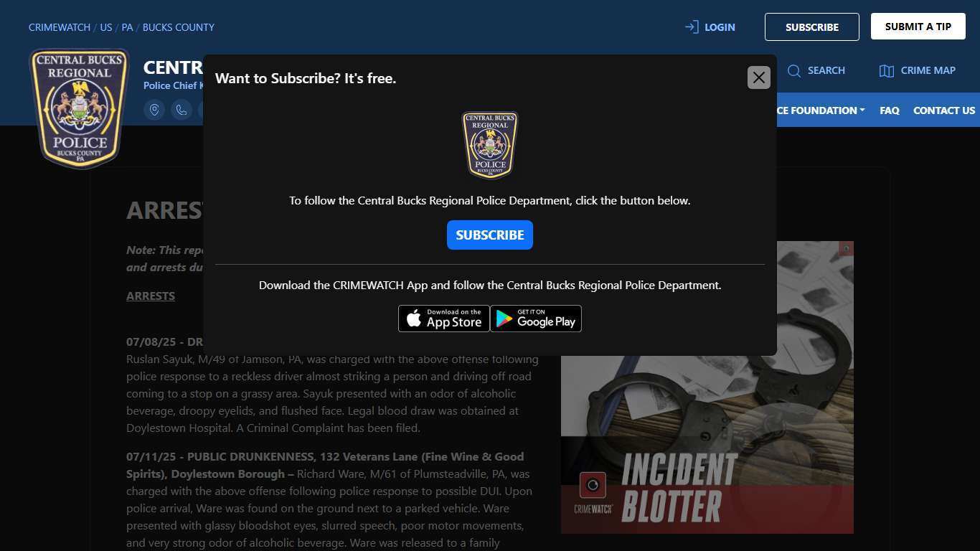This screenshot has width=980, height=551.
Task: Open the Google Play download badge
Action: point(536,319)
